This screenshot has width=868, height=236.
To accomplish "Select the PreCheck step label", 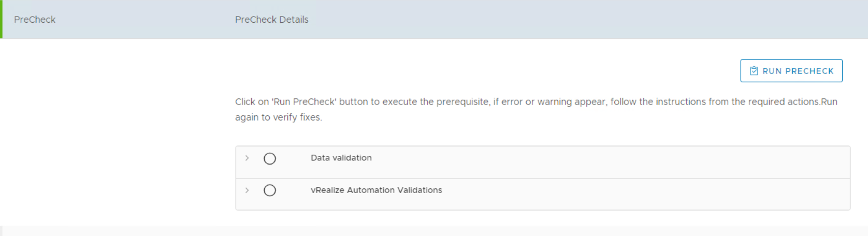I will (35, 20).
